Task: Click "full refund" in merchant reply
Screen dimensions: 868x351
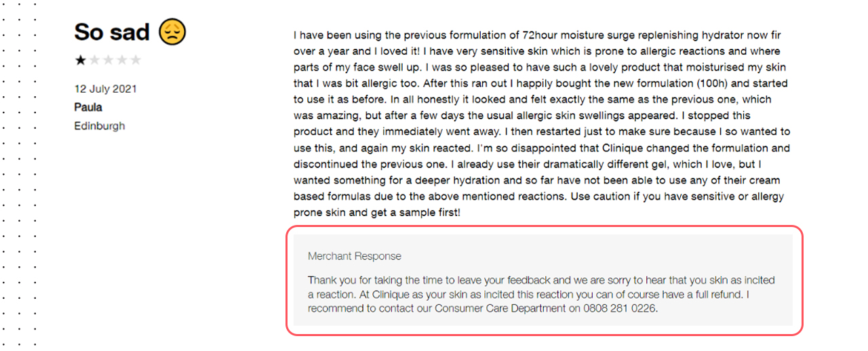Action: (719, 295)
